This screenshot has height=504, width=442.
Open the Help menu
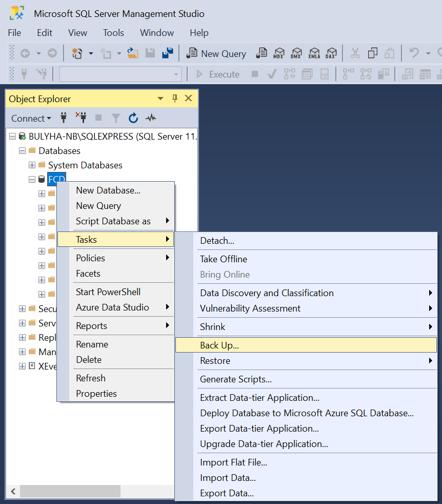click(199, 33)
